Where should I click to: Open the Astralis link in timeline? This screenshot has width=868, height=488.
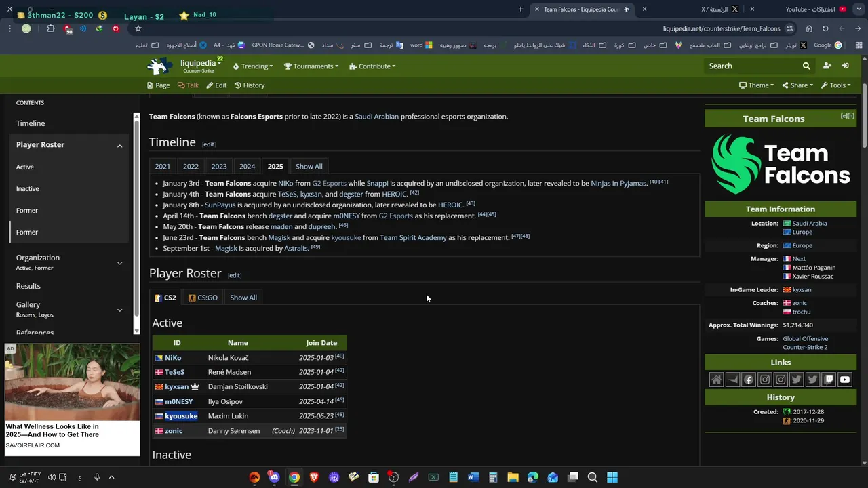point(296,248)
